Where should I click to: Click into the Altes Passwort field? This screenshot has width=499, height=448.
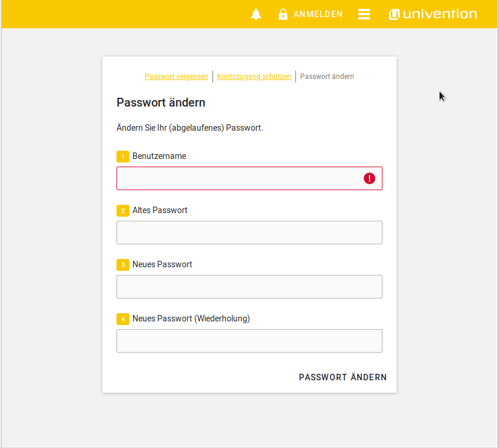click(249, 233)
